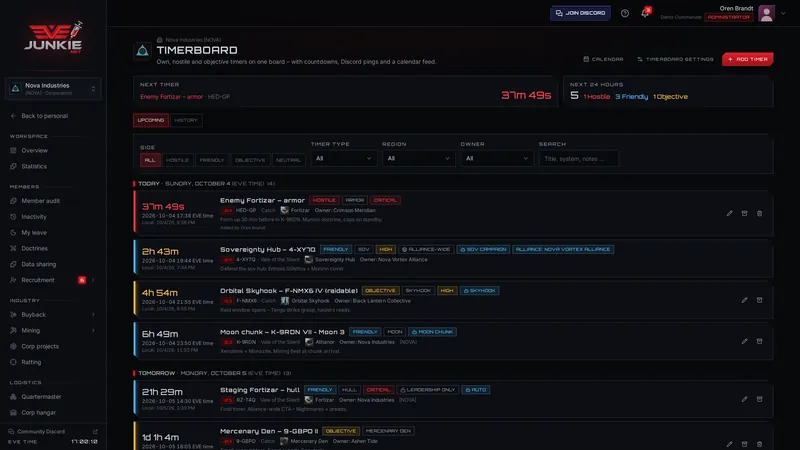Toggle the OBJECTIVE side filter
This screenshot has width=800, height=450.
(250, 160)
